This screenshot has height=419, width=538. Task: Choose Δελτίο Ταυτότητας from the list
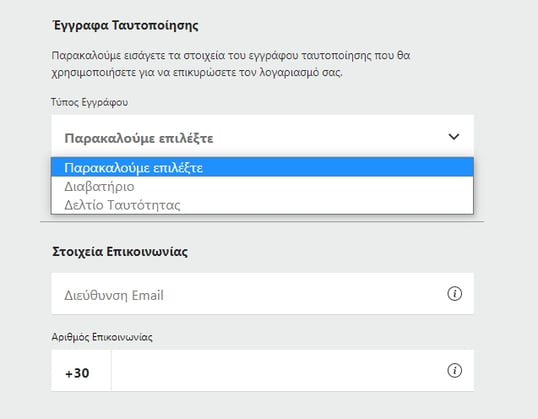pos(262,205)
